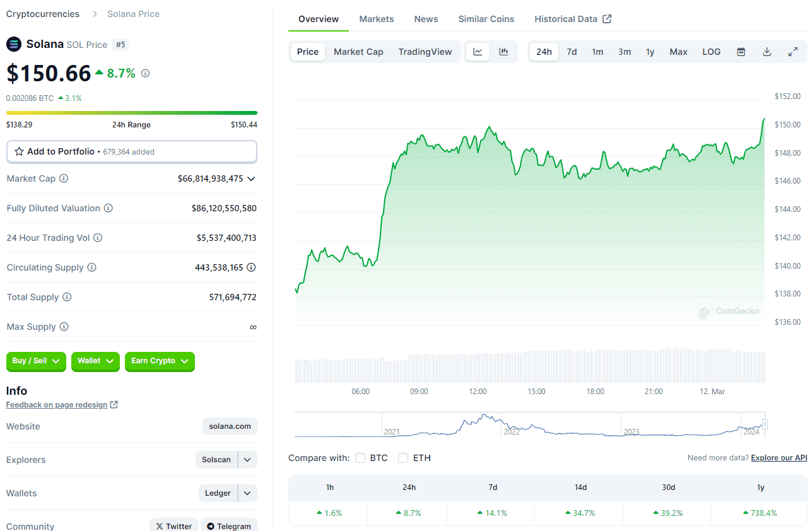Switch to candlestick chart icon
Screen dimensions: 812x531
tap(503, 52)
